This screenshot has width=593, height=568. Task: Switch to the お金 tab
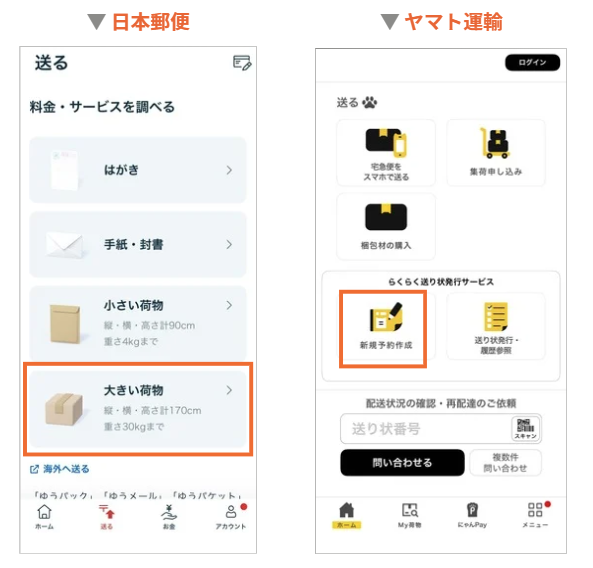tap(169, 517)
